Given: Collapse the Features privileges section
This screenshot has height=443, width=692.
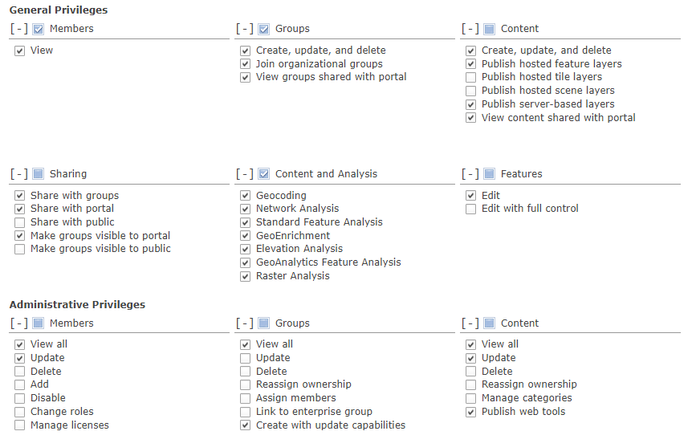Looking at the screenshot, I should [471, 174].
